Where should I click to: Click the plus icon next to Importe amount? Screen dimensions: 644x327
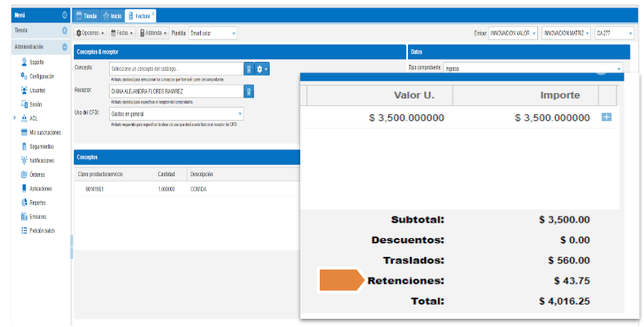[x=606, y=117]
